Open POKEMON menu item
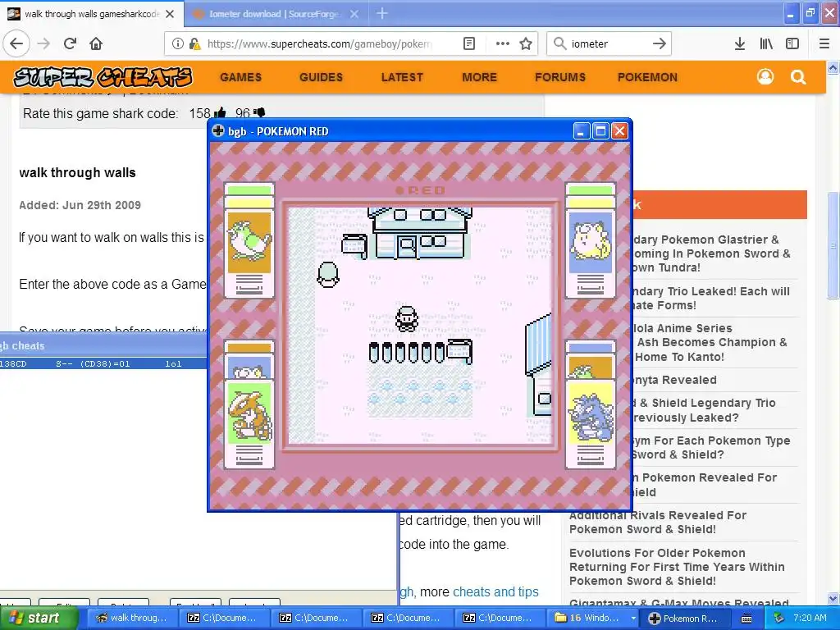 (647, 77)
